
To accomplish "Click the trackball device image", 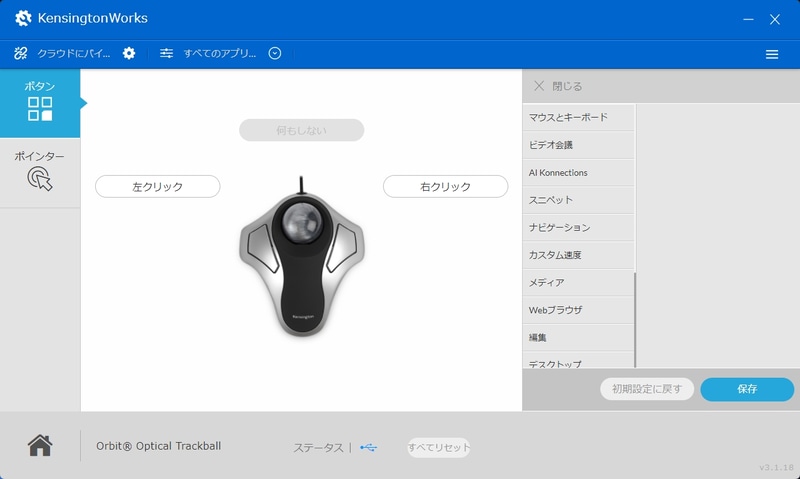I will coord(302,258).
